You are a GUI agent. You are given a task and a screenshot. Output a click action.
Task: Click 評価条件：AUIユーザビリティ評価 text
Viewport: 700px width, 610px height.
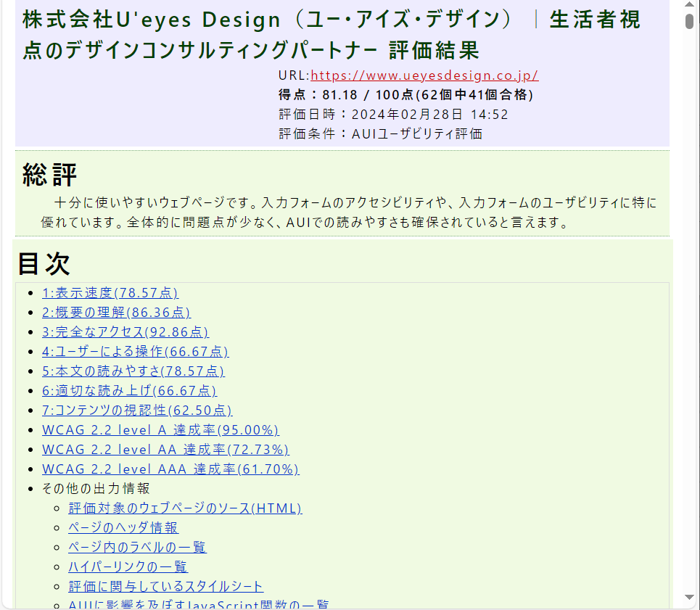pos(380,134)
